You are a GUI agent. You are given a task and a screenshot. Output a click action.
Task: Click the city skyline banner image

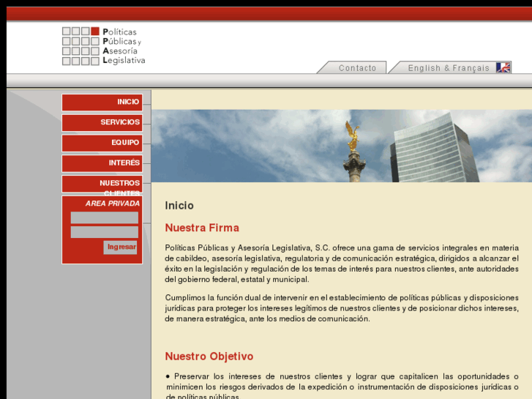pos(342,146)
